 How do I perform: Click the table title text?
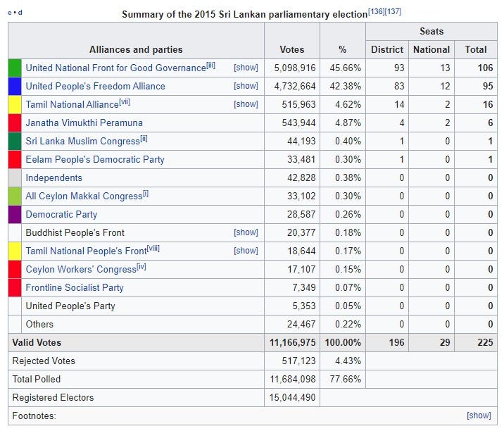[244, 15]
